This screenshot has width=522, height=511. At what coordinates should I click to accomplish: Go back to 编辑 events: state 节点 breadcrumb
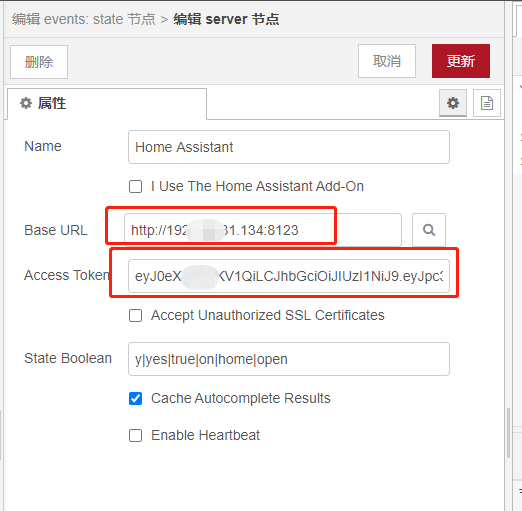point(83,19)
